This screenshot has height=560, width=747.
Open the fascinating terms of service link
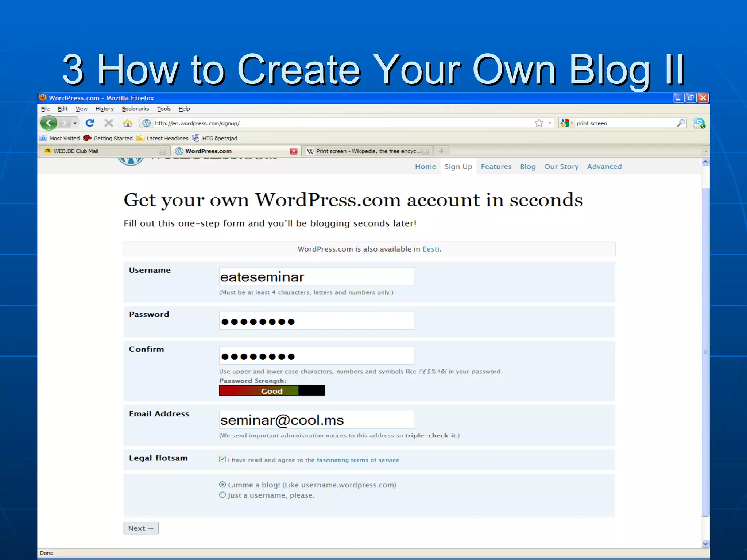(x=358, y=460)
